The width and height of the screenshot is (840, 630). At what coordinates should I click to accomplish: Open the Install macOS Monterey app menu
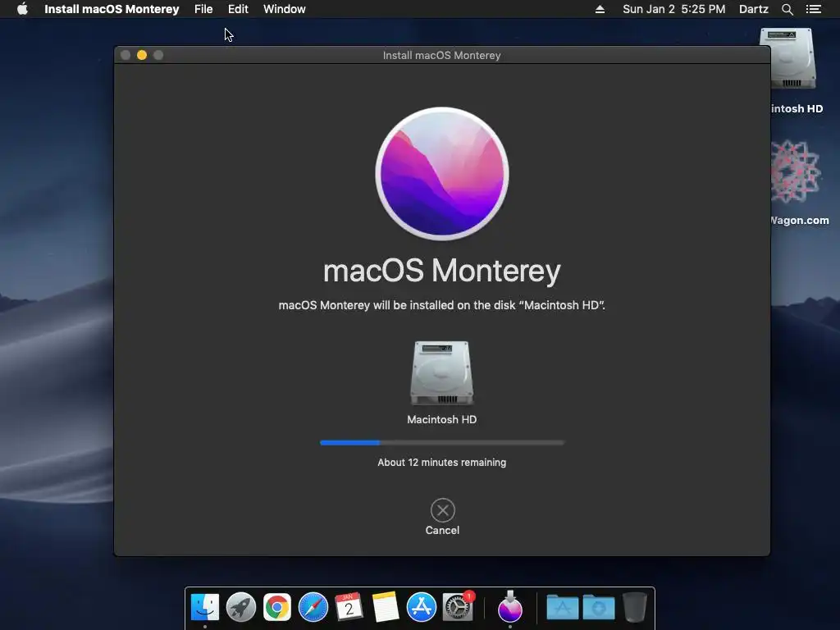coord(112,9)
